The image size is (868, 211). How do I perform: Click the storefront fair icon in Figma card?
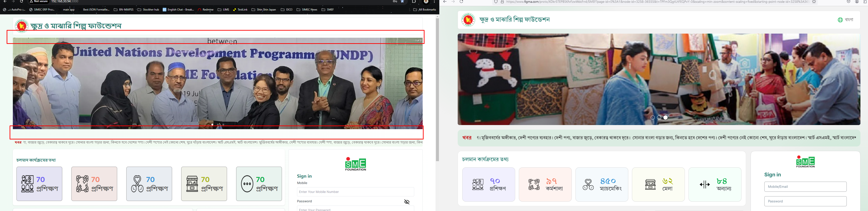650,184
